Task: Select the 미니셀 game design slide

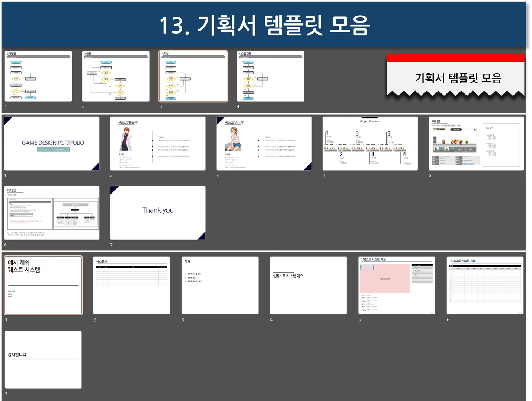Action: pyautogui.click(x=476, y=143)
